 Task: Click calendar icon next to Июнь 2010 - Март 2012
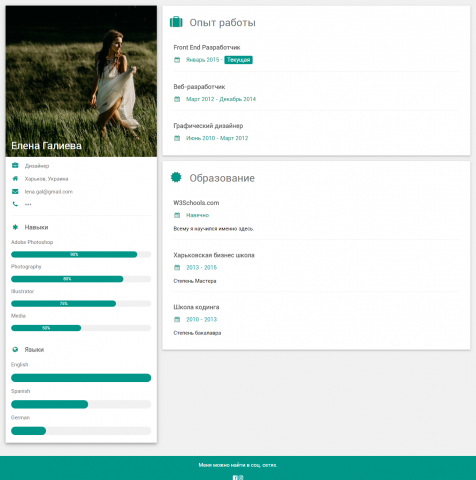click(177, 138)
